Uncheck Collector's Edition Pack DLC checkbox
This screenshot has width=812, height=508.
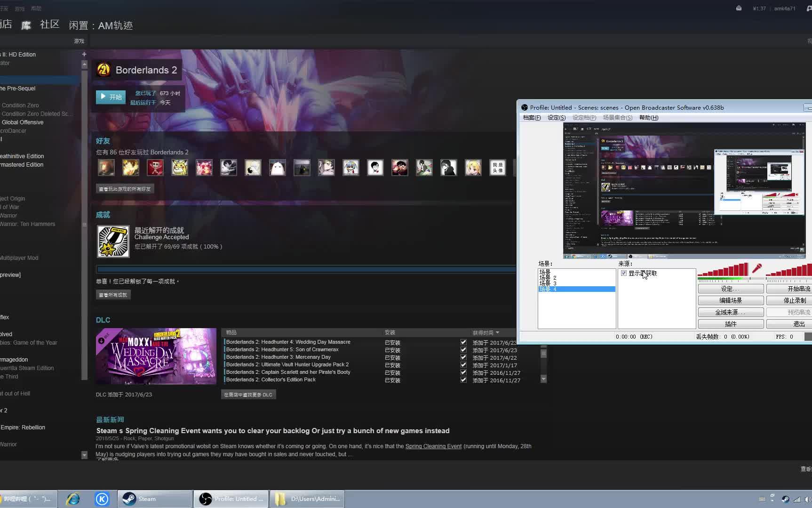coord(463,380)
